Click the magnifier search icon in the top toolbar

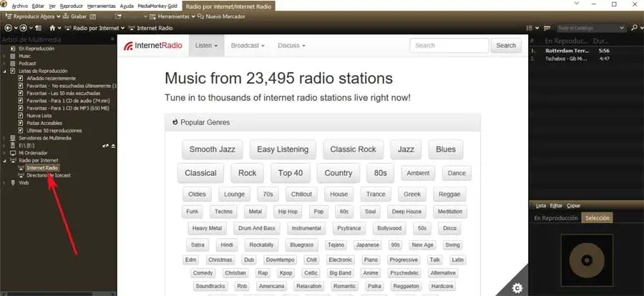(x=634, y=28)
